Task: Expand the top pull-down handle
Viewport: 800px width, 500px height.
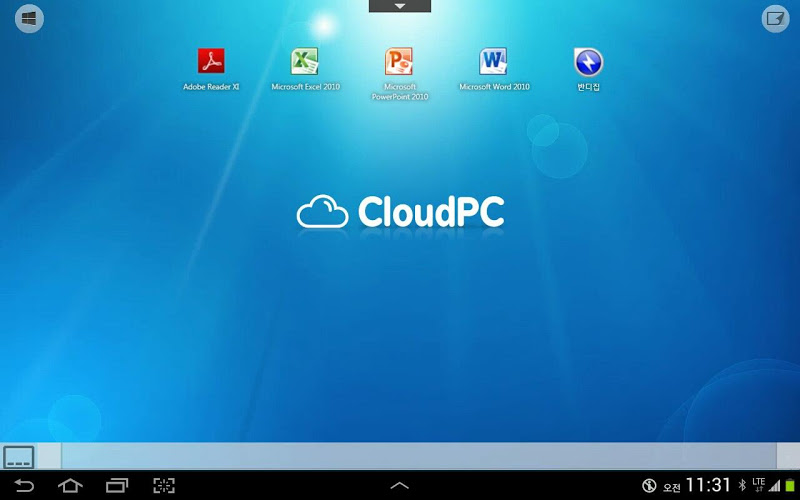Action: click(x=399, y=6)
